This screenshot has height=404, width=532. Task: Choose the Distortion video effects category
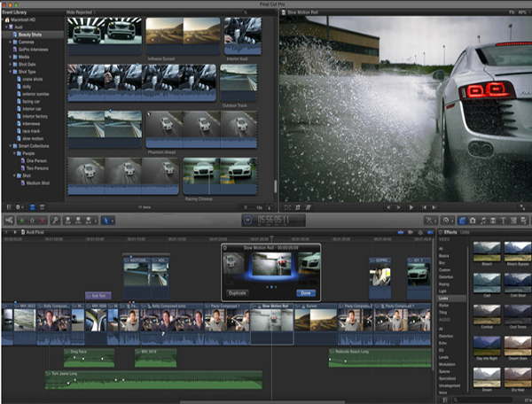point(446,277)
